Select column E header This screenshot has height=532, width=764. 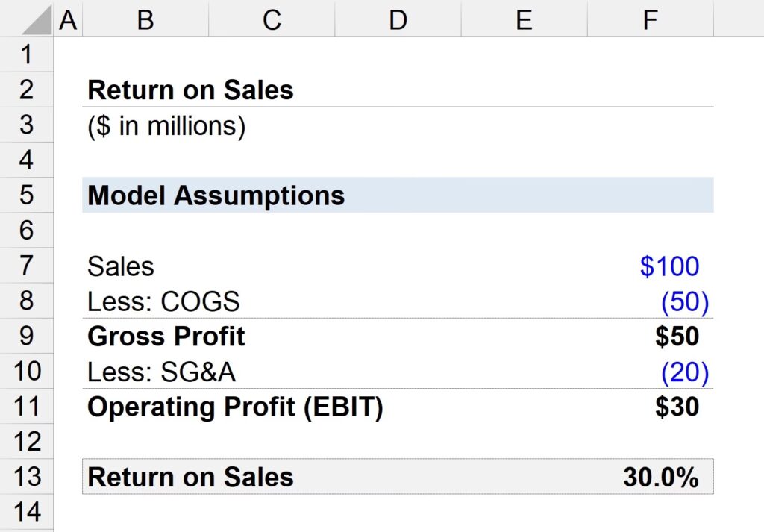point(524,19)
